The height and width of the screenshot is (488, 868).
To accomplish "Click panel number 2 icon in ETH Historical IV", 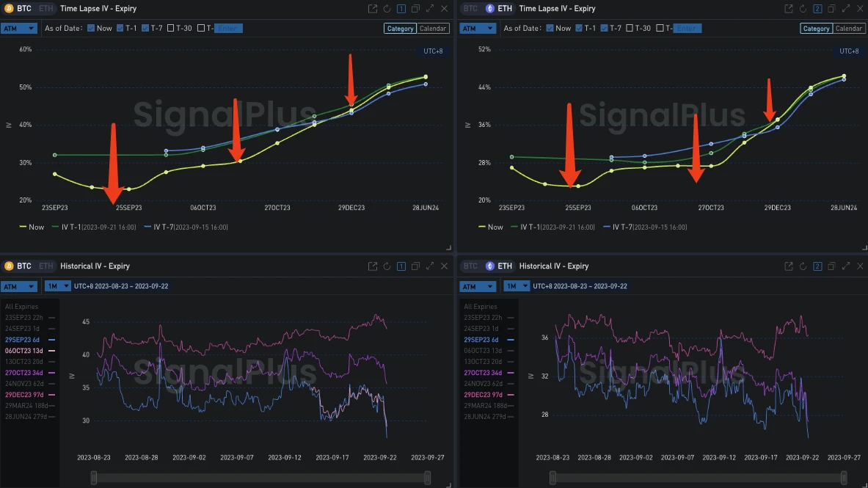I will coord(817,266).
